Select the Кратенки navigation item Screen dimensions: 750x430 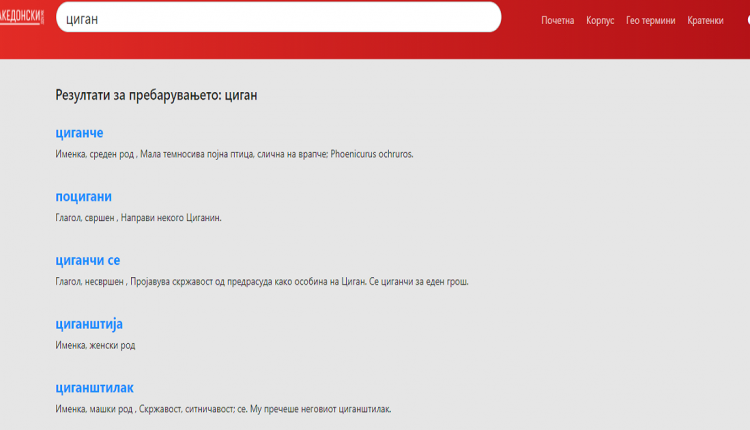point(705,20)
